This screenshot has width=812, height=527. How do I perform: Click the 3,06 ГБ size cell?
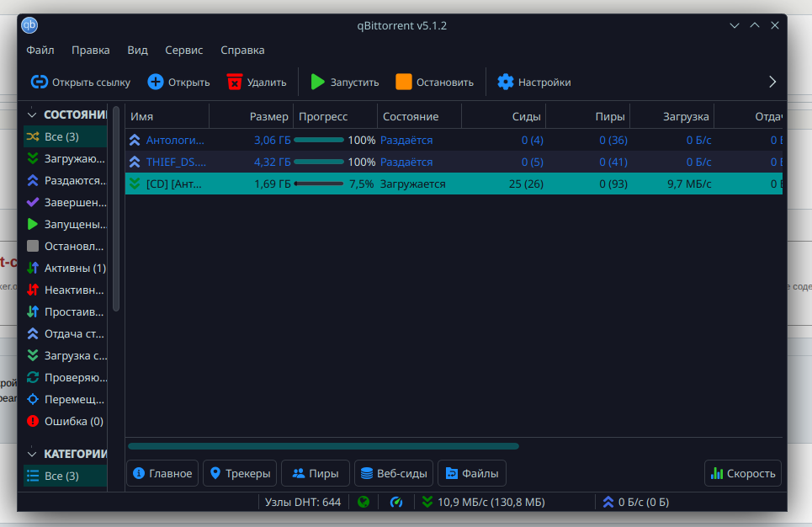[273, 140]
